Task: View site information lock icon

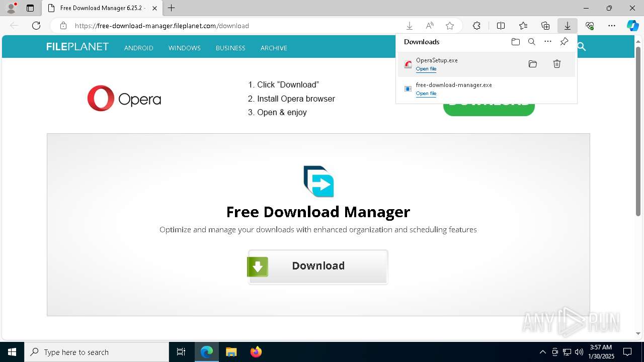Action: point(63,26)
